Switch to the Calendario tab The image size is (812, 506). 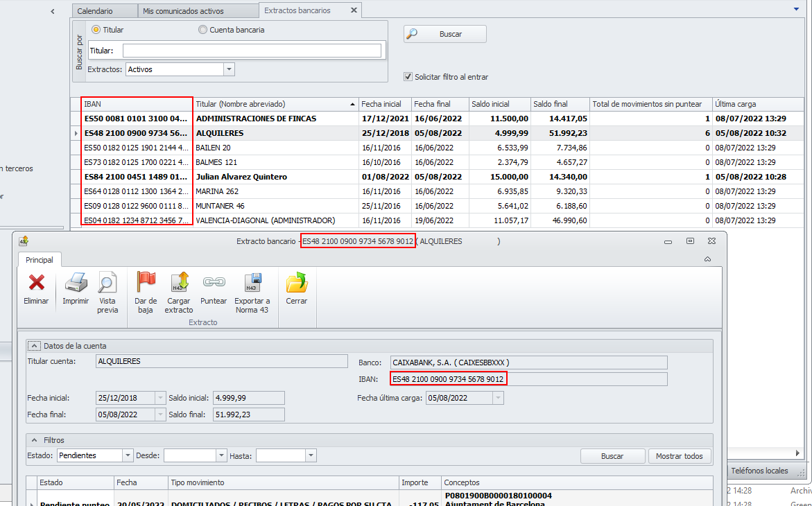(95, 11)
